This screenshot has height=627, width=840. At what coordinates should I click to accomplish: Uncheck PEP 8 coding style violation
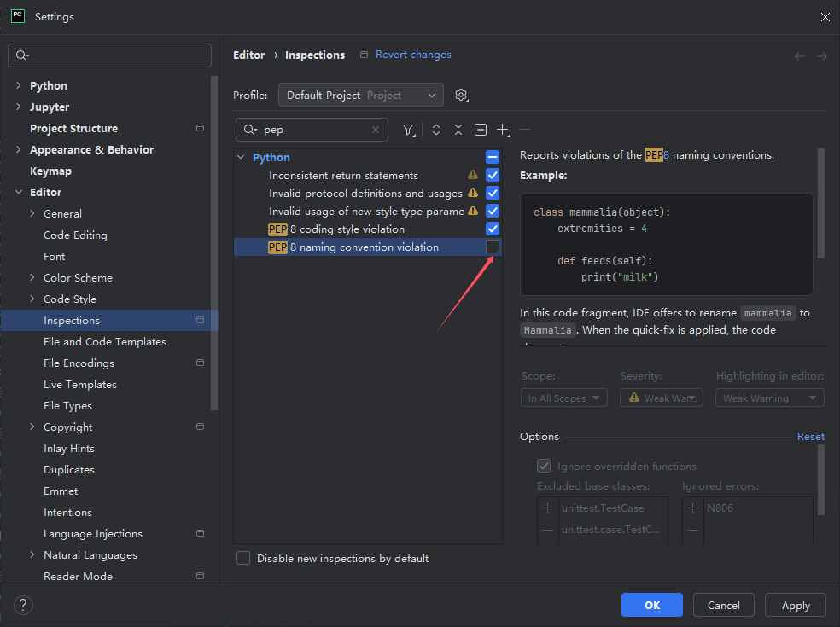point(493,229)
